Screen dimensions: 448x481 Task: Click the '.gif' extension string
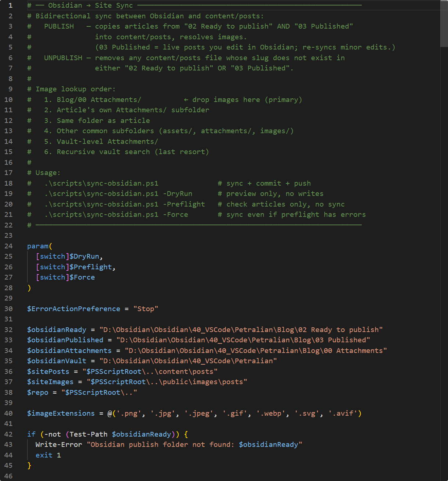tap(235, 413)
